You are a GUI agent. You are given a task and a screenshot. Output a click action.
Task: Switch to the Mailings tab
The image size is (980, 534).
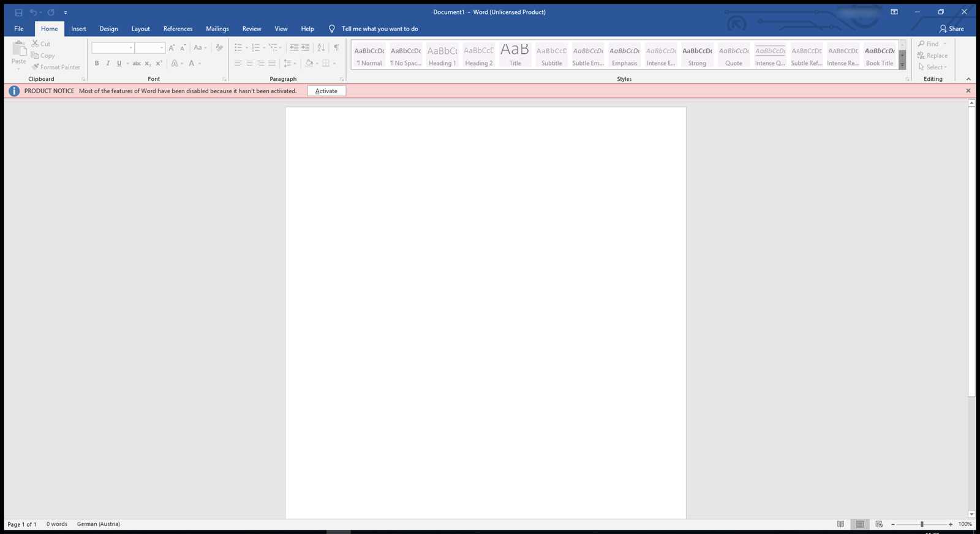coord(217,29)
